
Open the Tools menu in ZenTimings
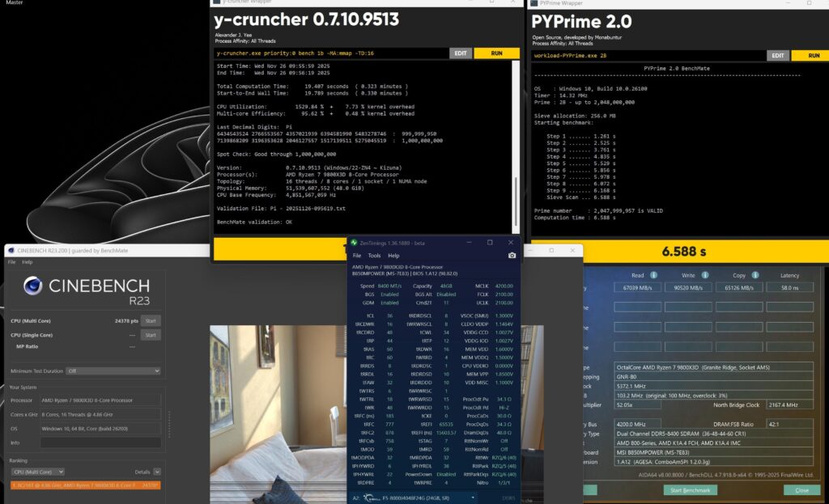point(374,256)
